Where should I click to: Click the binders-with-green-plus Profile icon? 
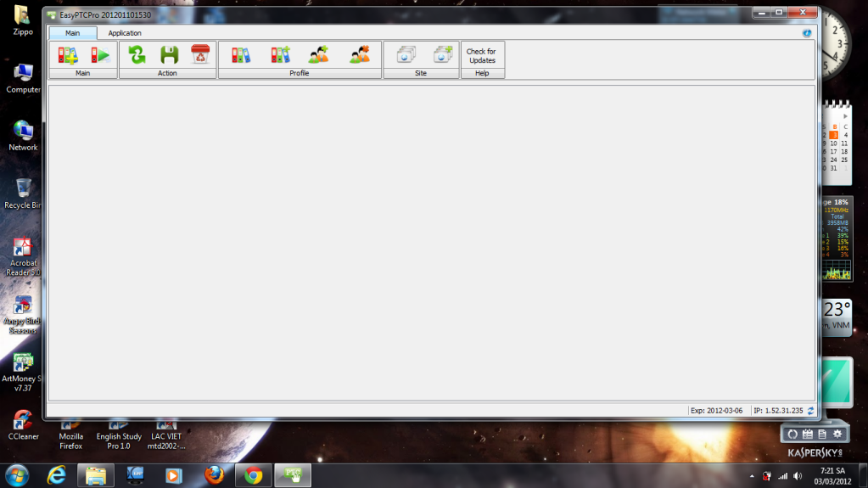click(x=280, y=55)
